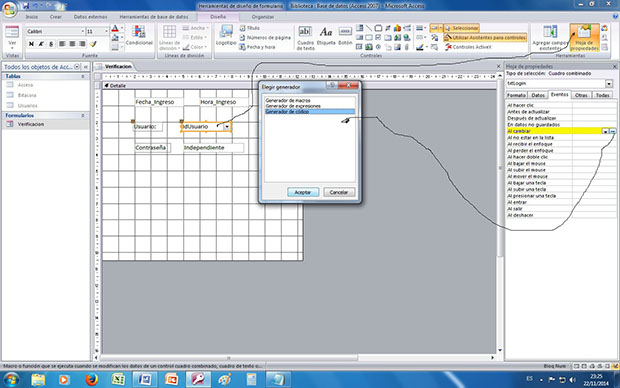Toggle the Seleccionar control mode
Screen dimensions: 620x388
coord(461,28)
